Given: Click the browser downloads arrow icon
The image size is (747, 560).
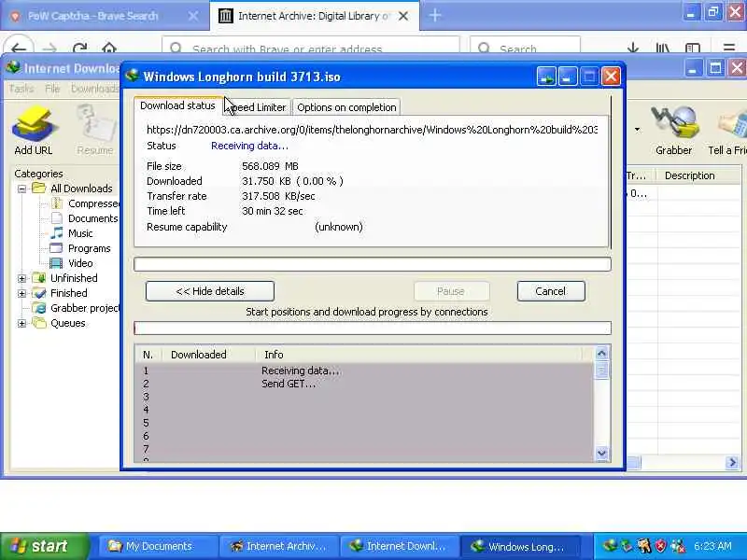Looking at the screenshot, I should click(633, 48).
